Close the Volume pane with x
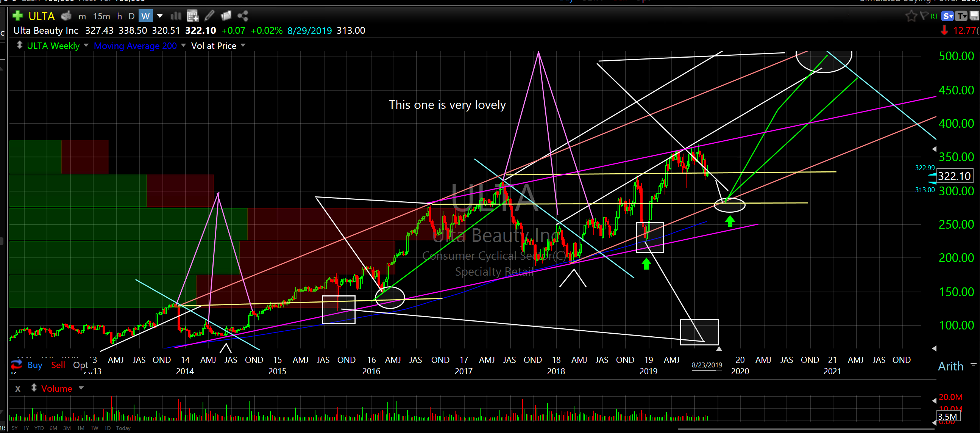Screen dimensions: 980x433 tap(17, 389)
